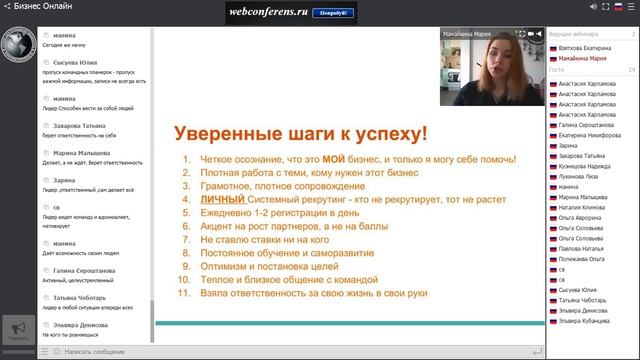Toggle speaker icon on presenter video
Viewport: 640px width, 360px height.
pos(539,34)
